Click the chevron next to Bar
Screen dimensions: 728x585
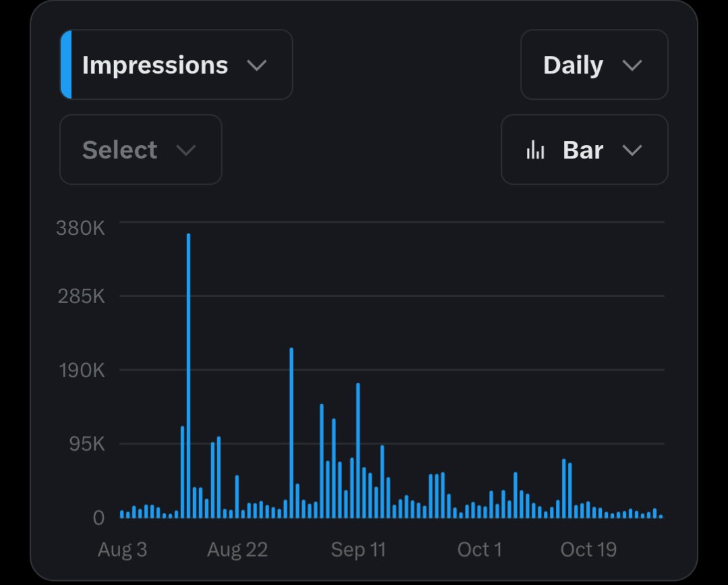(632, 150)
